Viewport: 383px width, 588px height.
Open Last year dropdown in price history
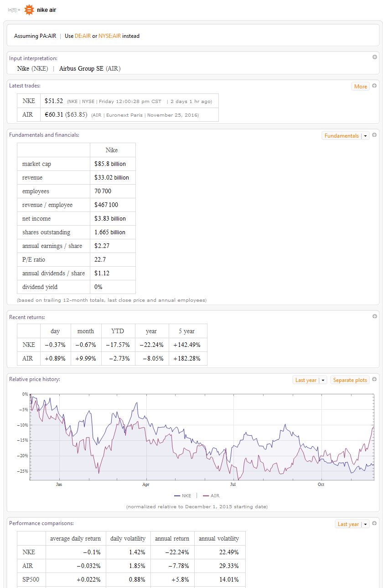click(x=323, y=380)
